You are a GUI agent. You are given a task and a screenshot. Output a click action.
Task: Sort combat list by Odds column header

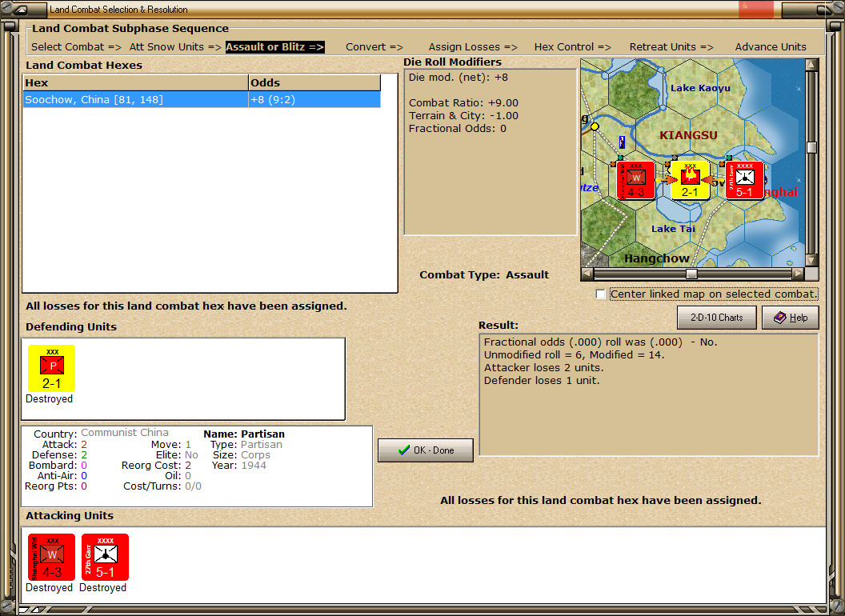coord(314,82)
